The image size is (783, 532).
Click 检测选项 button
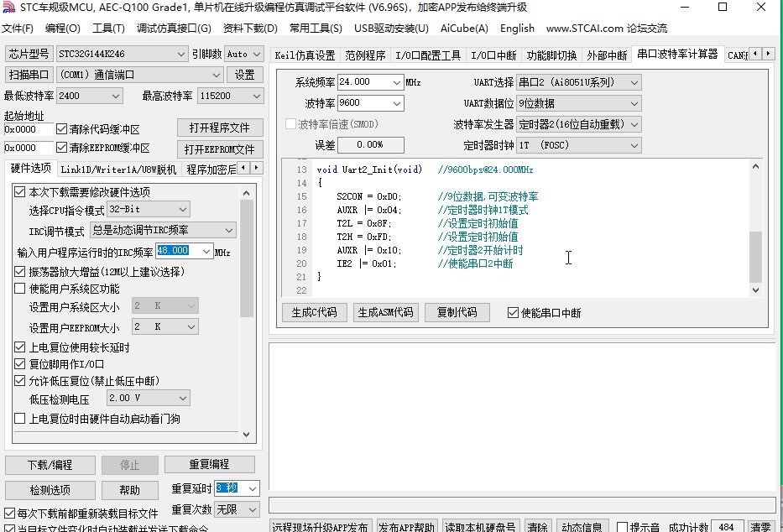(x=50, y=490)
